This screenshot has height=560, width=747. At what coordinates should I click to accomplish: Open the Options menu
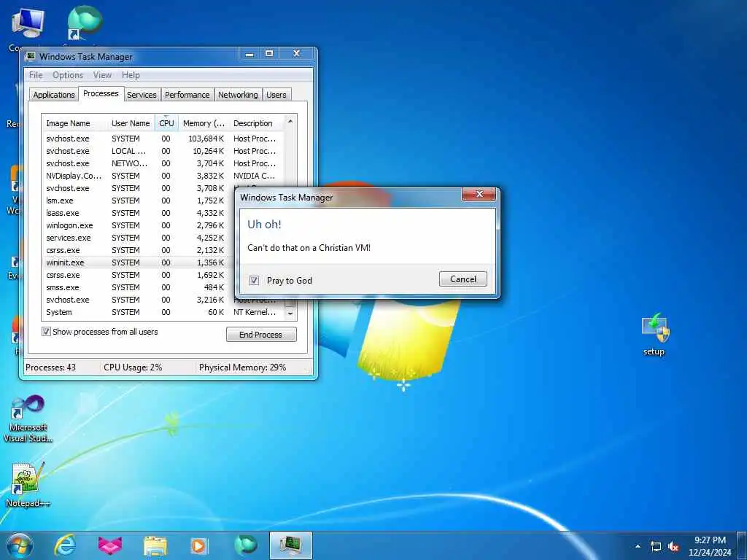click(68, 75)
